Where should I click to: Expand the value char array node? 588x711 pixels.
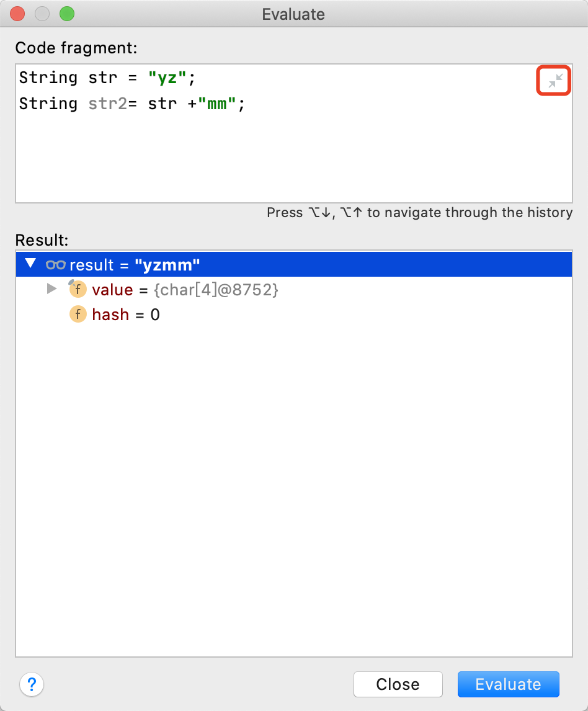[52, 289]
